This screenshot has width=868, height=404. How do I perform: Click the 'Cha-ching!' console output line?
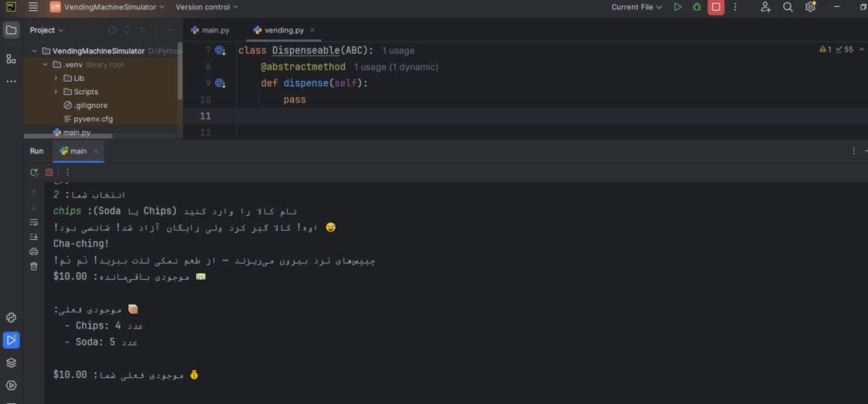coord(80,244)
